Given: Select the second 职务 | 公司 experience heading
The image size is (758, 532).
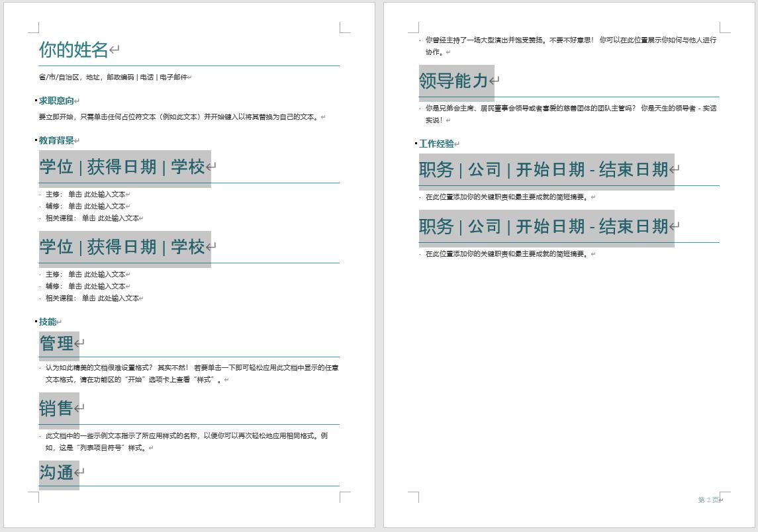Looking at the screenshot, I should (x=543, y=226).
